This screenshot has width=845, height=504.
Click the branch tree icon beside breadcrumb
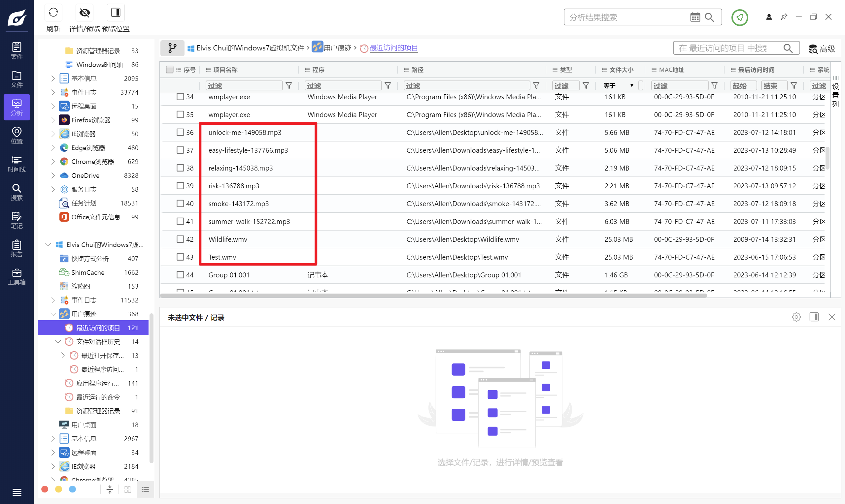coord(172,48)
